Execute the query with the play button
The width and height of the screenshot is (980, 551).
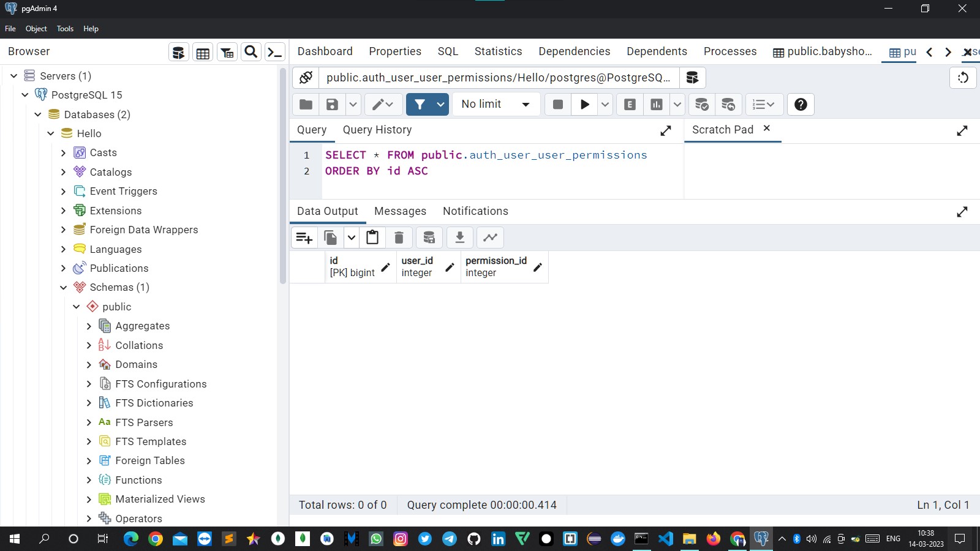tap(584, 104)
